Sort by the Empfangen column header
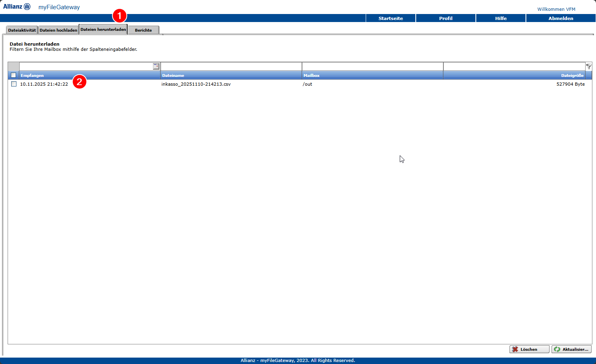 [32, 75]
